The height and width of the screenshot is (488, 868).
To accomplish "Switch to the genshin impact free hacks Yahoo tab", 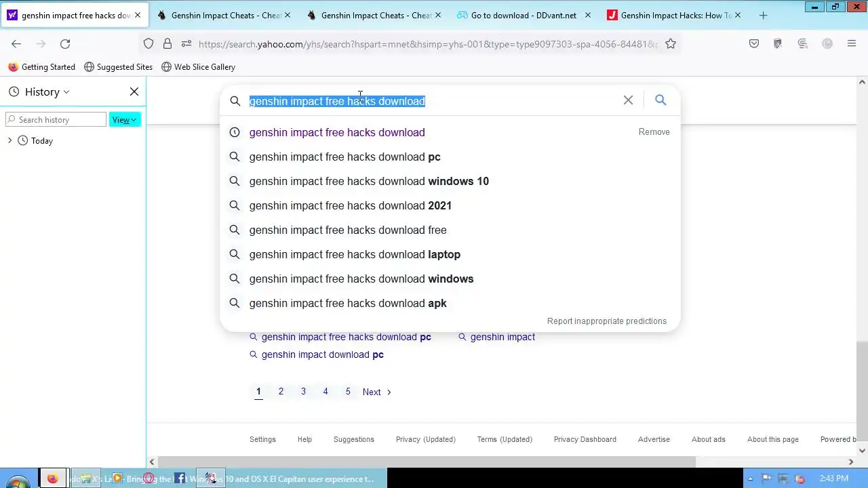I will [75, 15].
